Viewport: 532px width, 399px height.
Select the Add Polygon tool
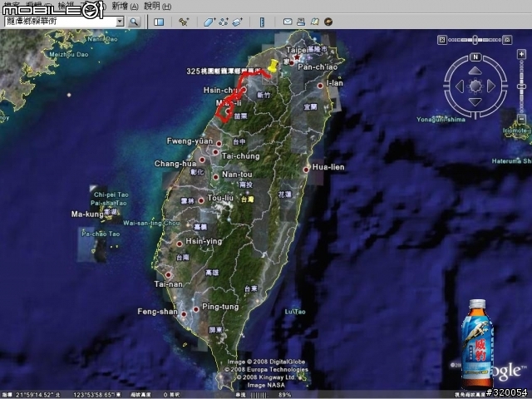click(209, 22)
